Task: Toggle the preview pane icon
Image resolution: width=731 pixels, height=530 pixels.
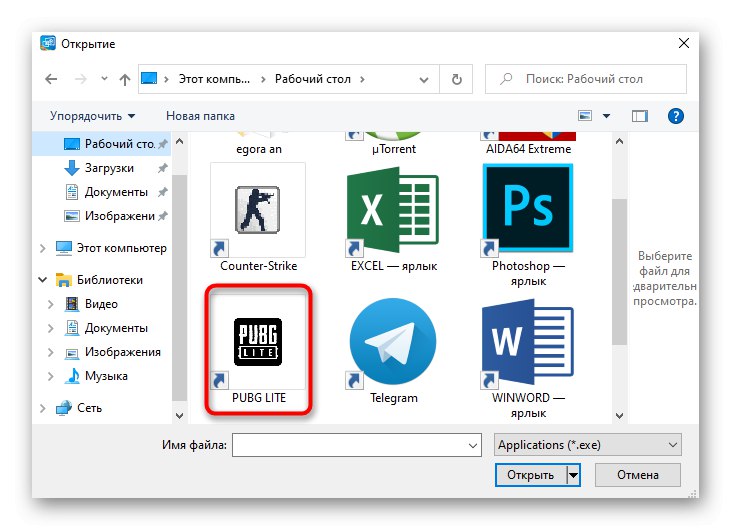Action: point(640,116)
